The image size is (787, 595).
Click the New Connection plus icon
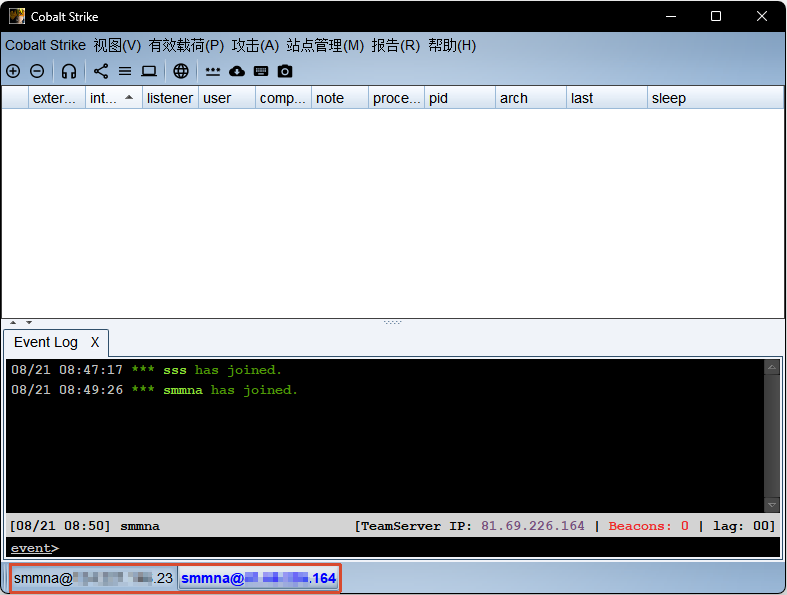click(13, 71)
